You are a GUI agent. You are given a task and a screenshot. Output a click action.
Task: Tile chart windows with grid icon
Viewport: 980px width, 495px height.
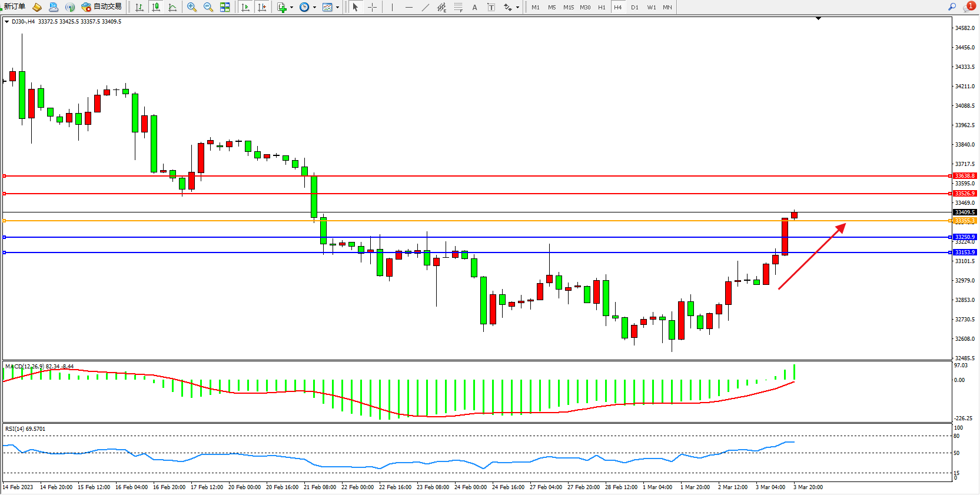(x=225, y=7)
